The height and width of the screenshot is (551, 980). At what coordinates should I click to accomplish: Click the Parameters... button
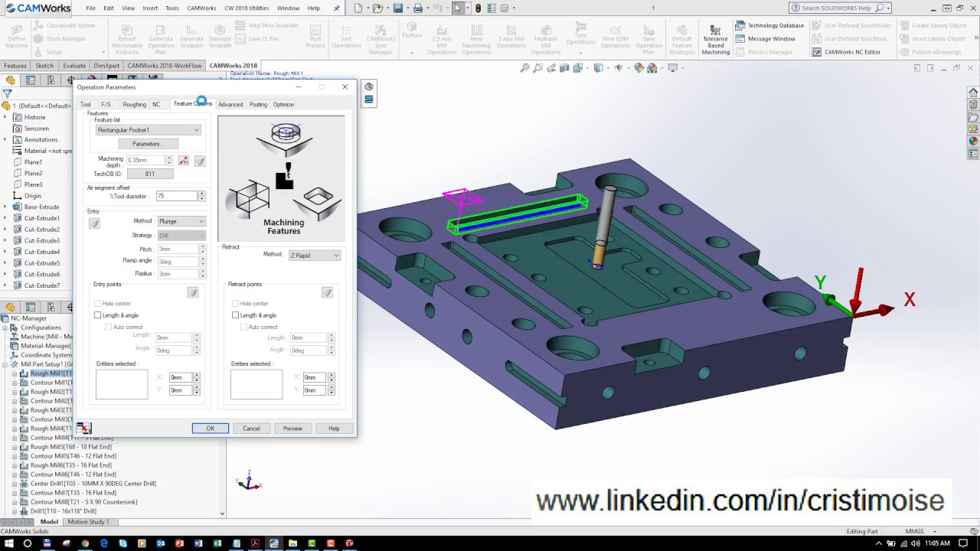(x=147, y=144)
